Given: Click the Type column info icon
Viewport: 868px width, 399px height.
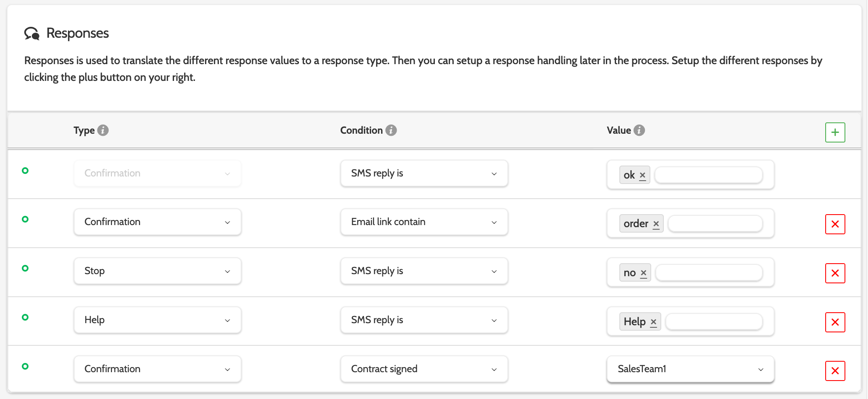Looking at the screenshot, I should coord(103,130).
